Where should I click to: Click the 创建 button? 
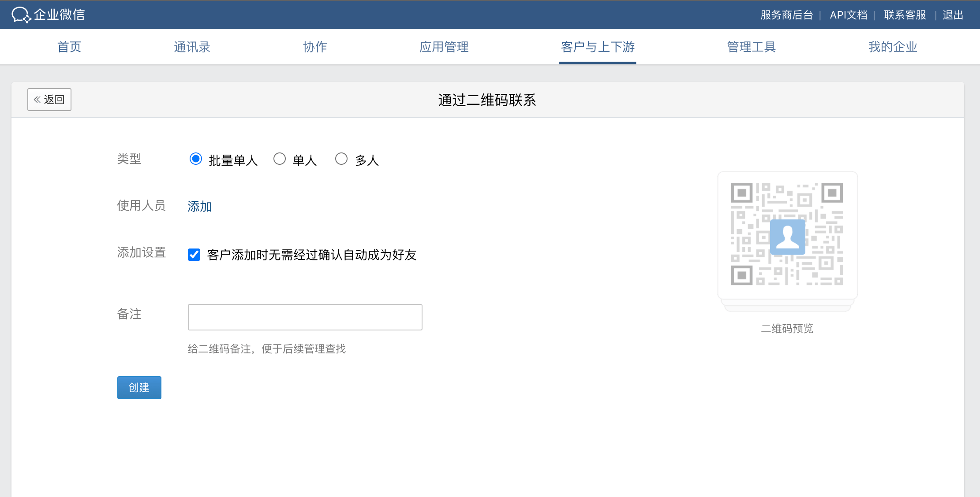pos(139,388)
